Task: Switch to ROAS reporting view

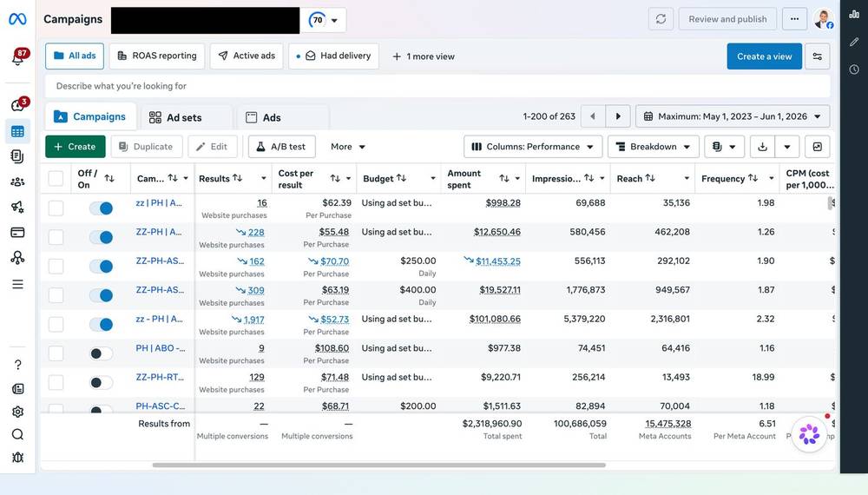Action: 157,56
